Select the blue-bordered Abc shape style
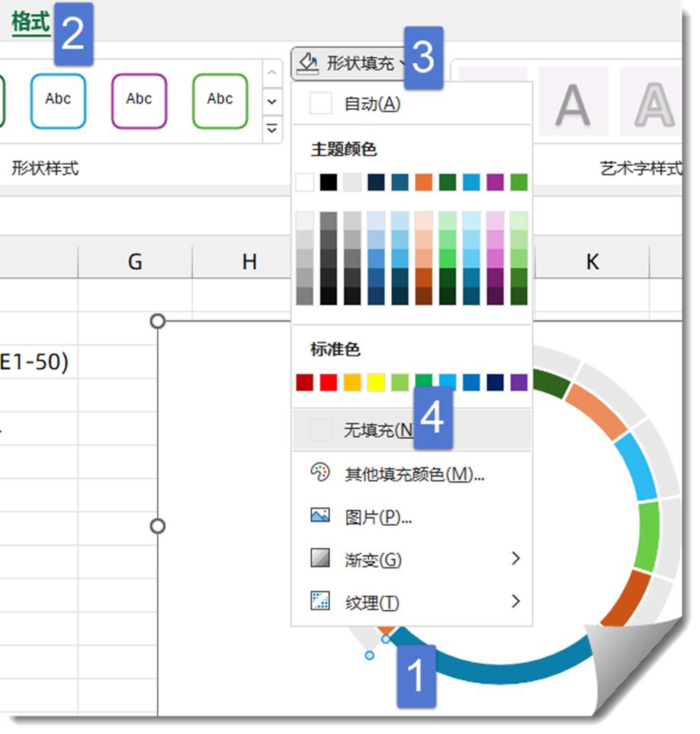This screenshot has height=734, width=700. pyautogui.click(x=58, y=100)
